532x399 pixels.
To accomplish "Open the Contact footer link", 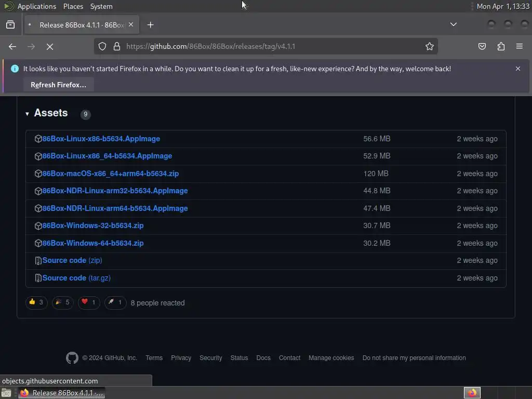I will click(289, 358).
